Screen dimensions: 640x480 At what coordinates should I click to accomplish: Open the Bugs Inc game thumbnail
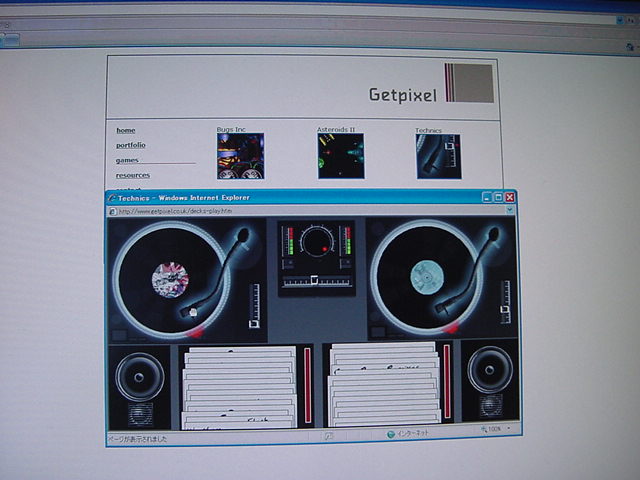click(240, 156)
